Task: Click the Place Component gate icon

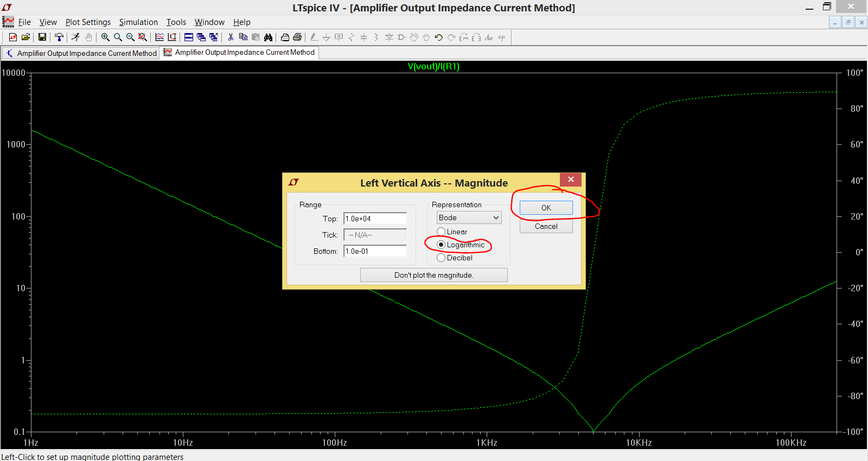Action: 401,37
